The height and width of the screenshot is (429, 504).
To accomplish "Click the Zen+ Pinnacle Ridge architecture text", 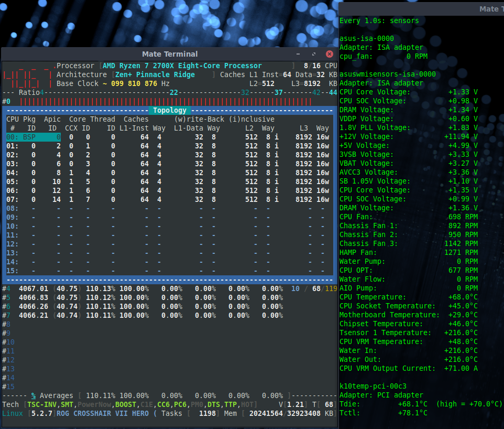I will click(x=155, y=74).
